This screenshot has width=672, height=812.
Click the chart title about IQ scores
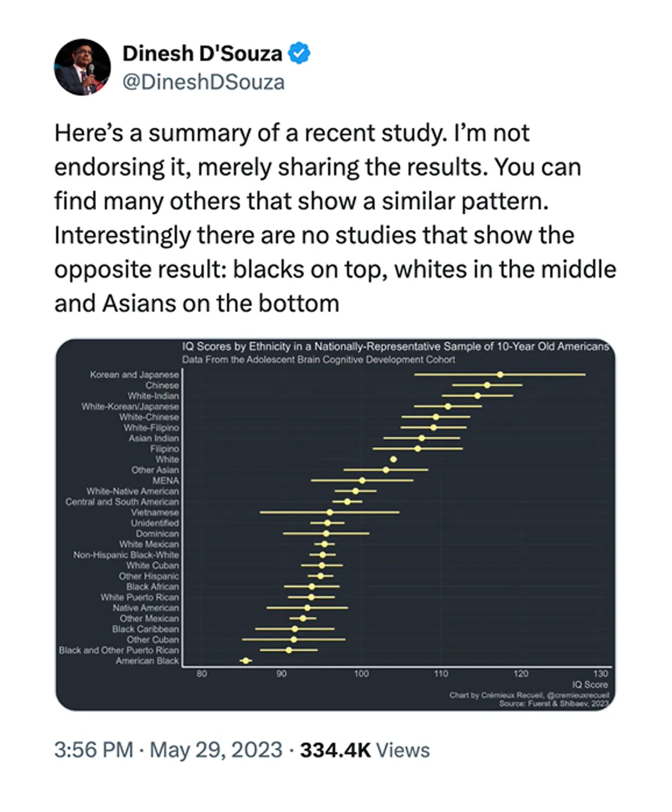tap(395, 346)
